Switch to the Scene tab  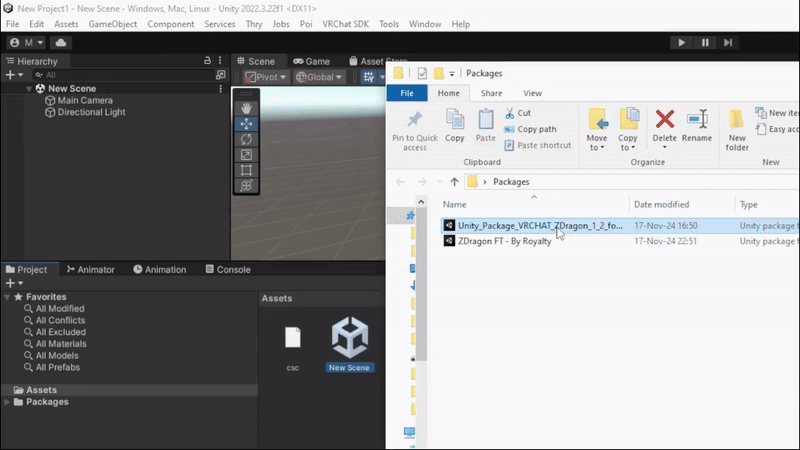(x=256, y=61)
